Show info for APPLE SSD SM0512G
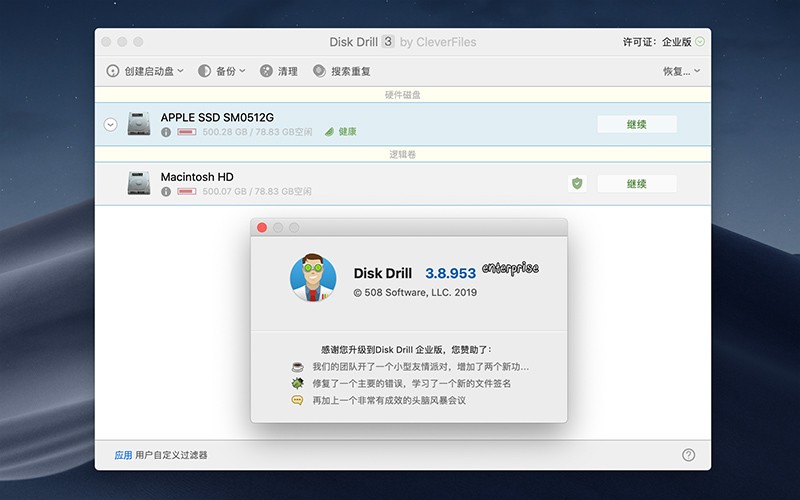800x500 pixels. pos(166,132)
